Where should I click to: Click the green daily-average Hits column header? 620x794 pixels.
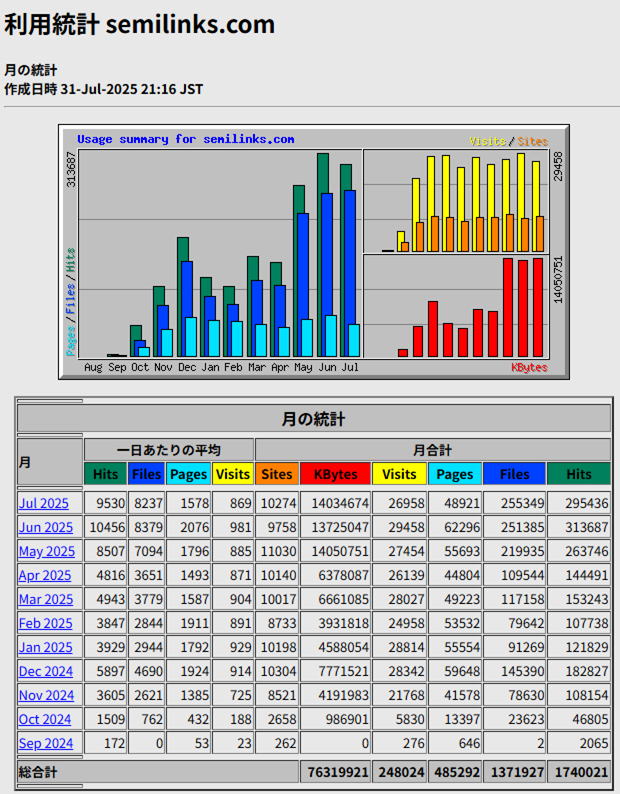(x=105, y=474)
